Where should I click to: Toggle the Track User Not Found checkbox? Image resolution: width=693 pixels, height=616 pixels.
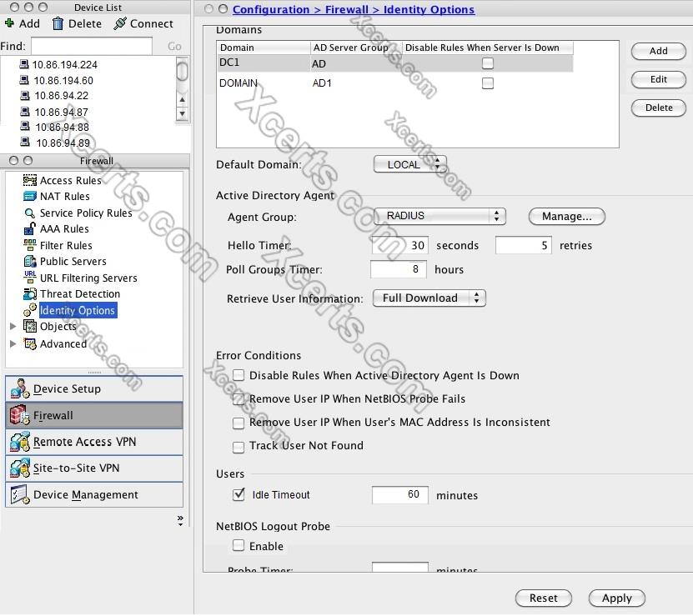point(239,447)
